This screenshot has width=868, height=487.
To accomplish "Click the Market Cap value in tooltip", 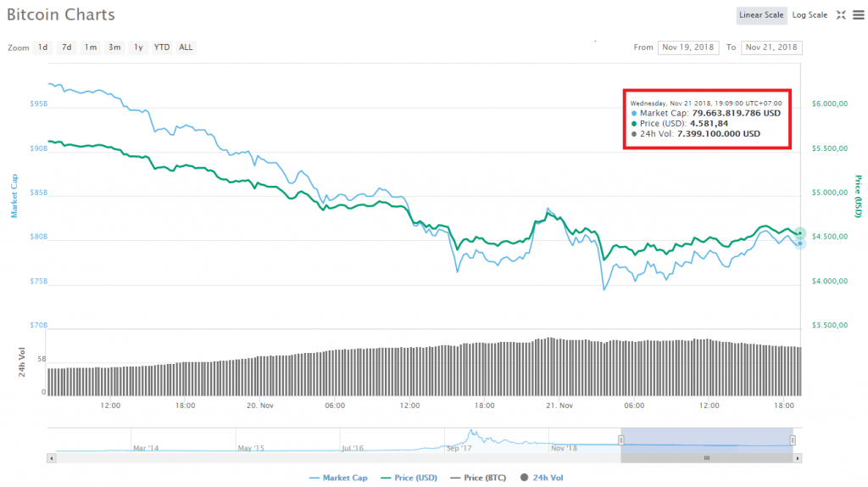I will [737, 113].
